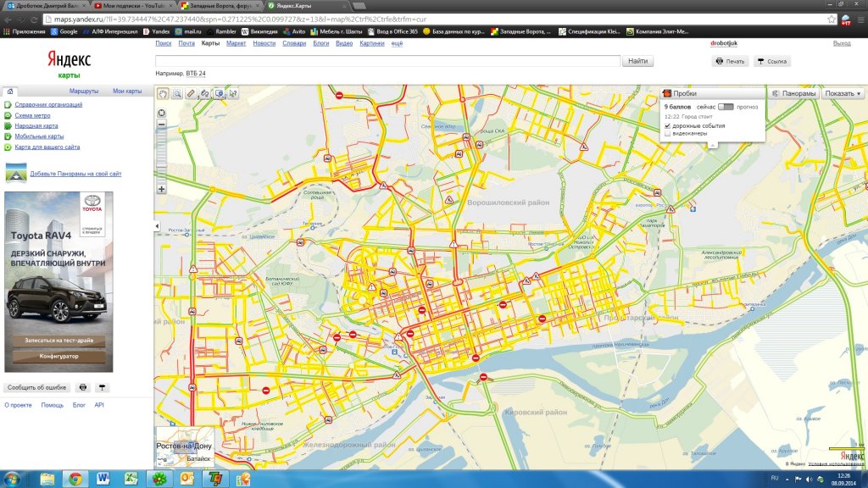868x488 pixels.
Task: Open the Панорамы button
Action: (x=793, y=93)
